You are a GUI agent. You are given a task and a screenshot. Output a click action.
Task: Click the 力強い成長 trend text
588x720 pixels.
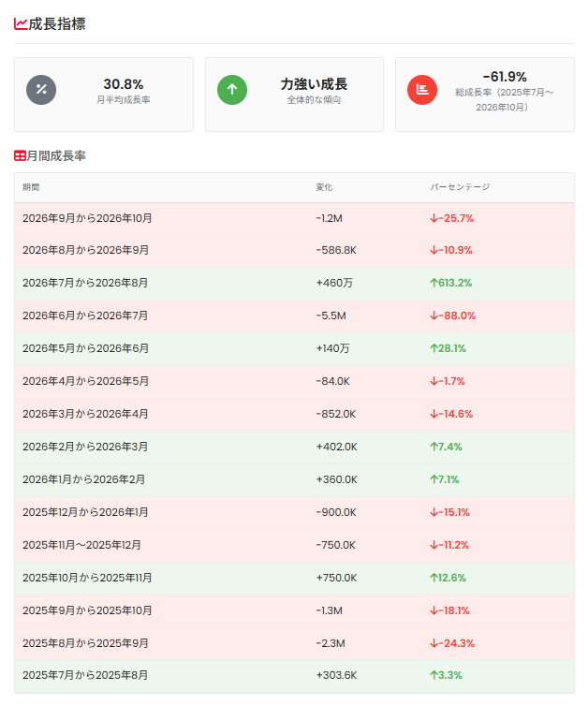tap(314, 84)
